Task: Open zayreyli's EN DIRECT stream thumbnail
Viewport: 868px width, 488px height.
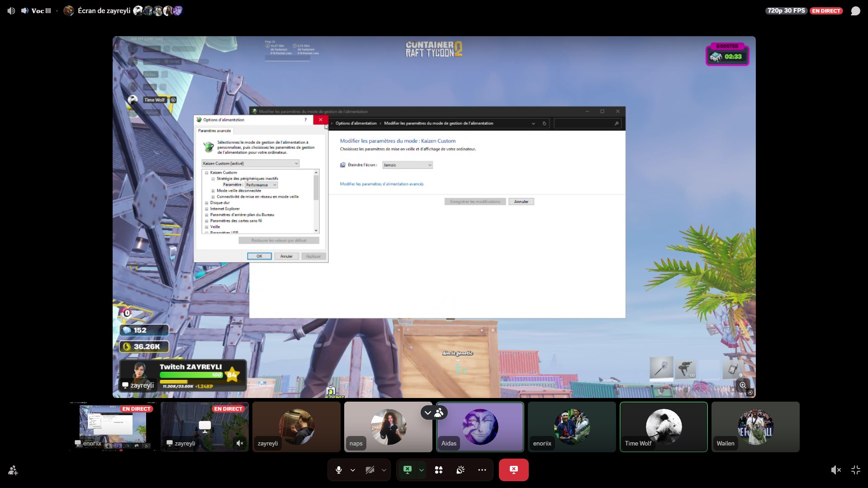Action: coord(204,427)
